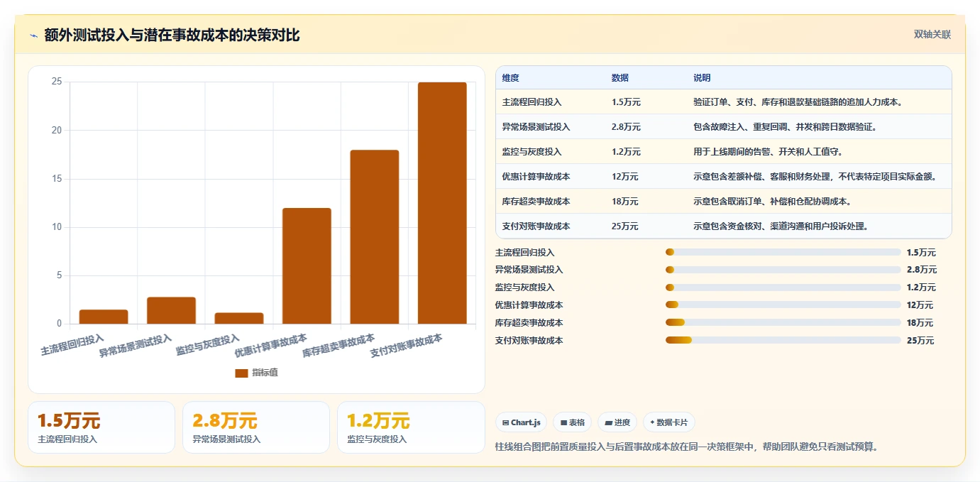Select the 支付对账事故成本 bar in the chart
The image size is (980, 482).
442,203
